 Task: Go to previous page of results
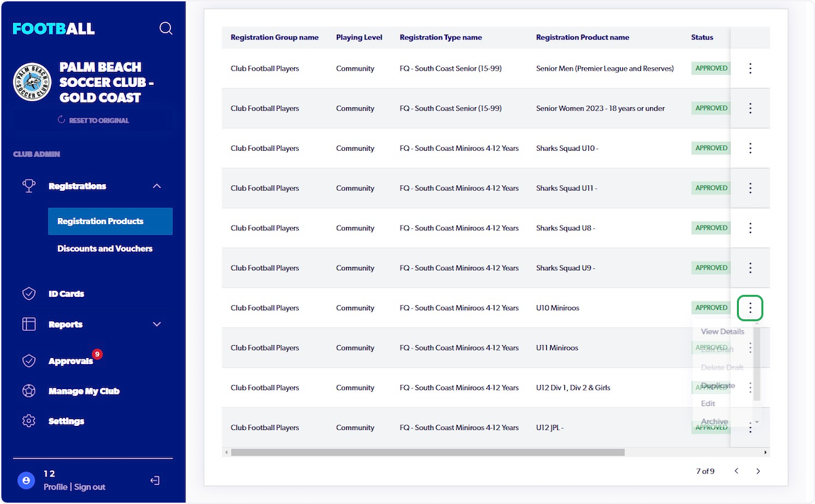click(736, 471)
